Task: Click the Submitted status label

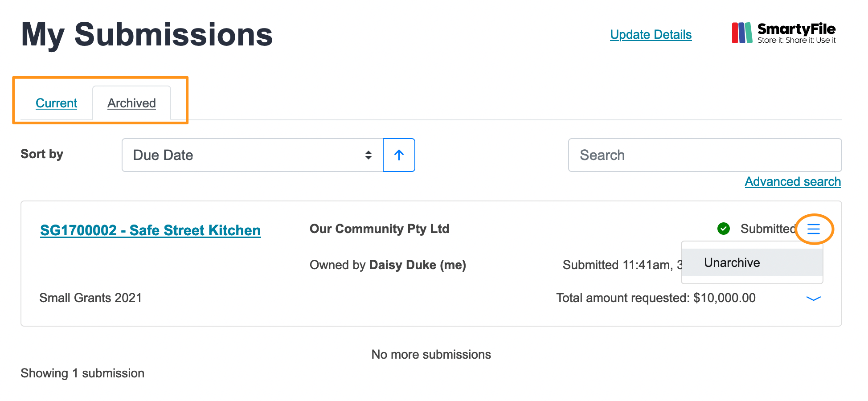Action: (768, 229)
